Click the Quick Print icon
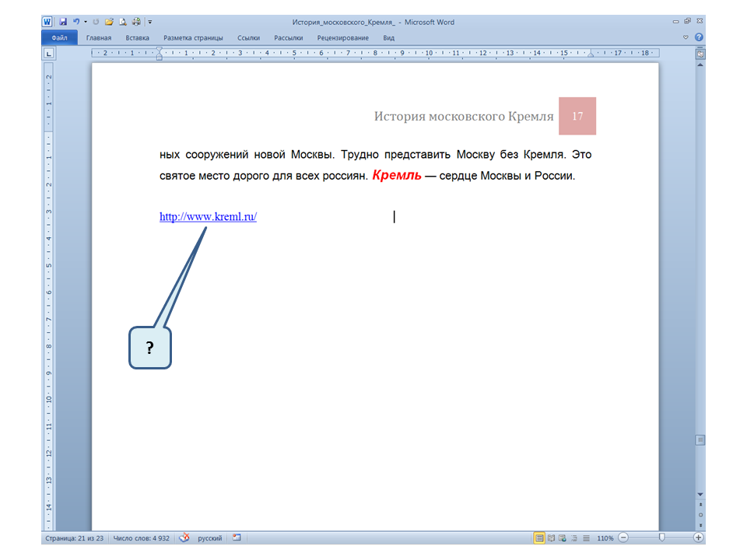This screenshot has width=747, height=560. [x=137, y=23]
